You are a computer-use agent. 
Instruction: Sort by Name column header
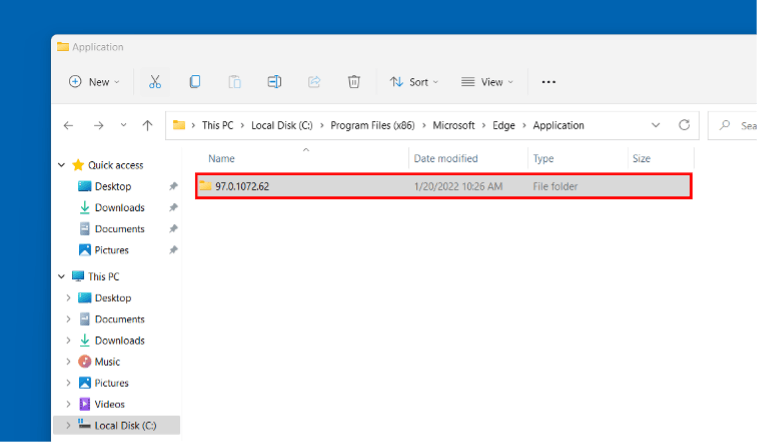(x=221, y=159)
